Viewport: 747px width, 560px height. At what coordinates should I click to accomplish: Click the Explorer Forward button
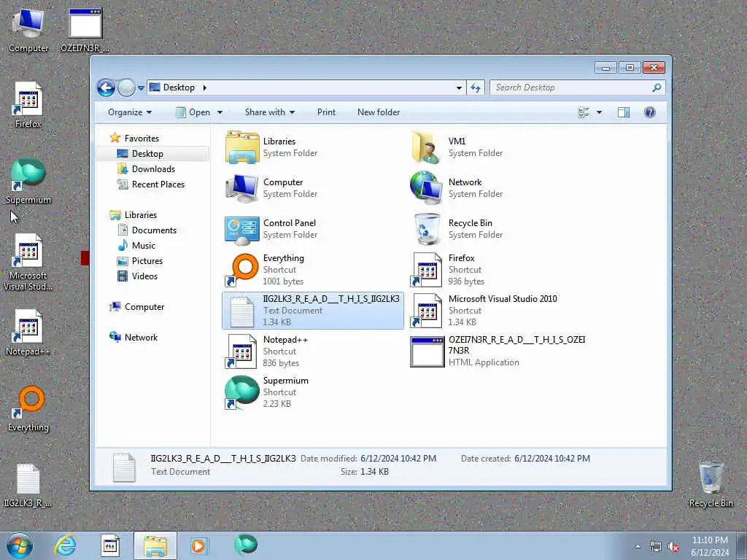126,87
